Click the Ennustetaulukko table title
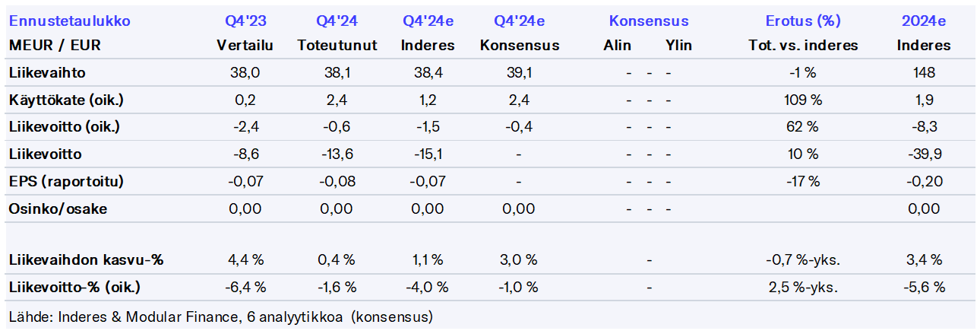This screenshot has height=334, width=980. tap(69, 21)
